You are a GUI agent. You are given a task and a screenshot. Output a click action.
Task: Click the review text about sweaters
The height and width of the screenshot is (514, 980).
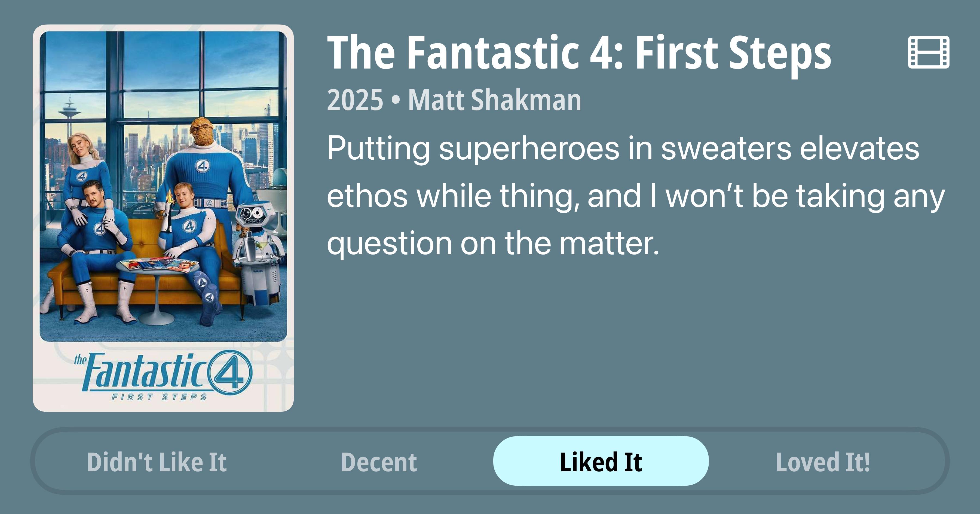(632, 196)
